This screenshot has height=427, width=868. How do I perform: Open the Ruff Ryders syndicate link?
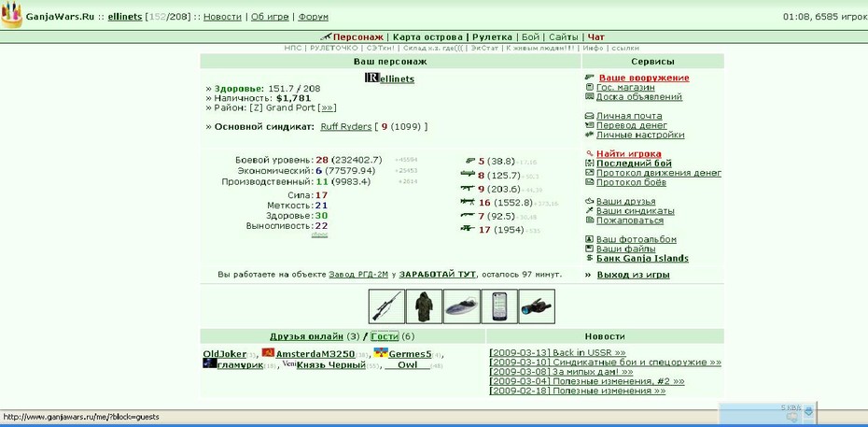(x=346, y=127)
